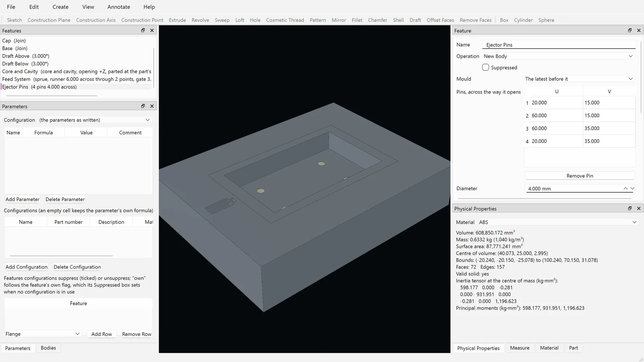644x362 pixels.
Task: Open the Operation New Body dropdown
Action: (559, 56)
